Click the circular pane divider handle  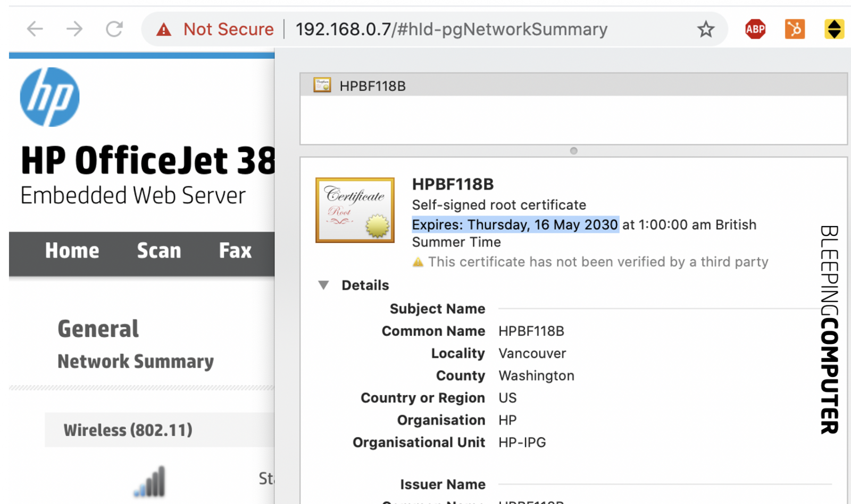click(x=573, y=151)
